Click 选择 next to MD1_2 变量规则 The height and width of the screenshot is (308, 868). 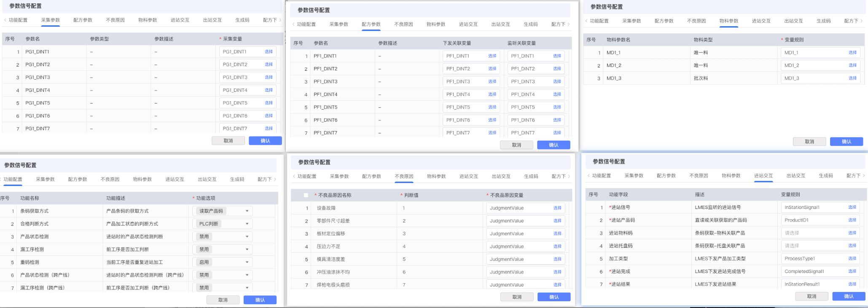point(852,65)
